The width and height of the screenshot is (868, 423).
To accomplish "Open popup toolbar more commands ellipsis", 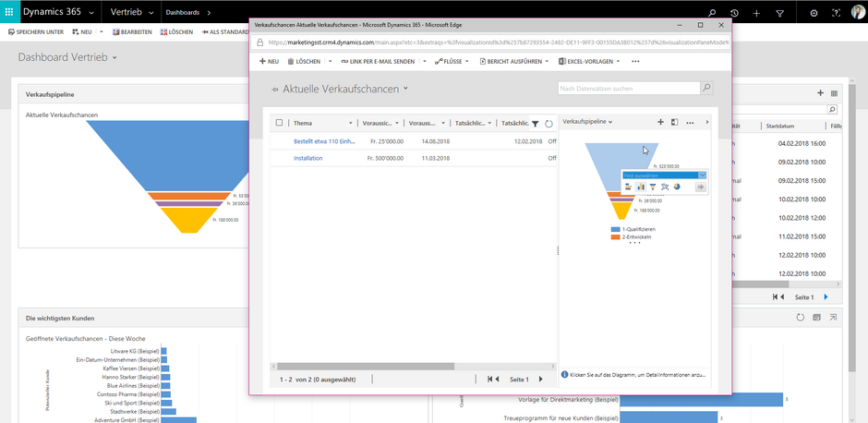I will pos(635,62).
